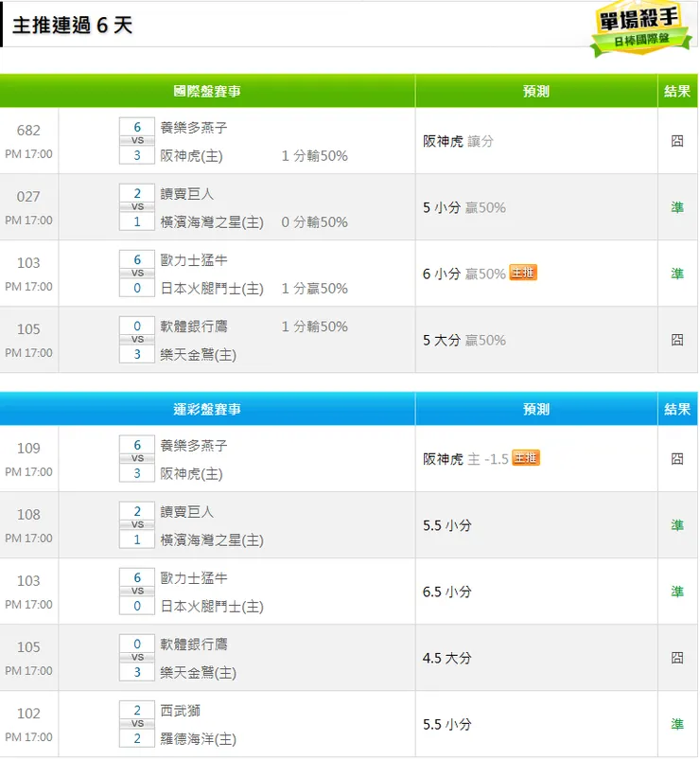Click the 囧 result in the 5 大分 row
This screenshot has height=760, width=700.
(x=677, y=340)
